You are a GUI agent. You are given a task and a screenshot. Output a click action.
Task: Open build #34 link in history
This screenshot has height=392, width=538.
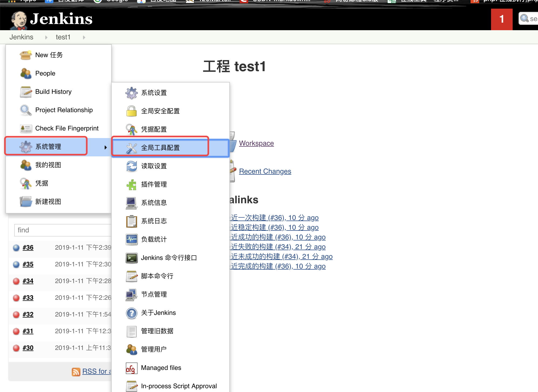(28, 281)
